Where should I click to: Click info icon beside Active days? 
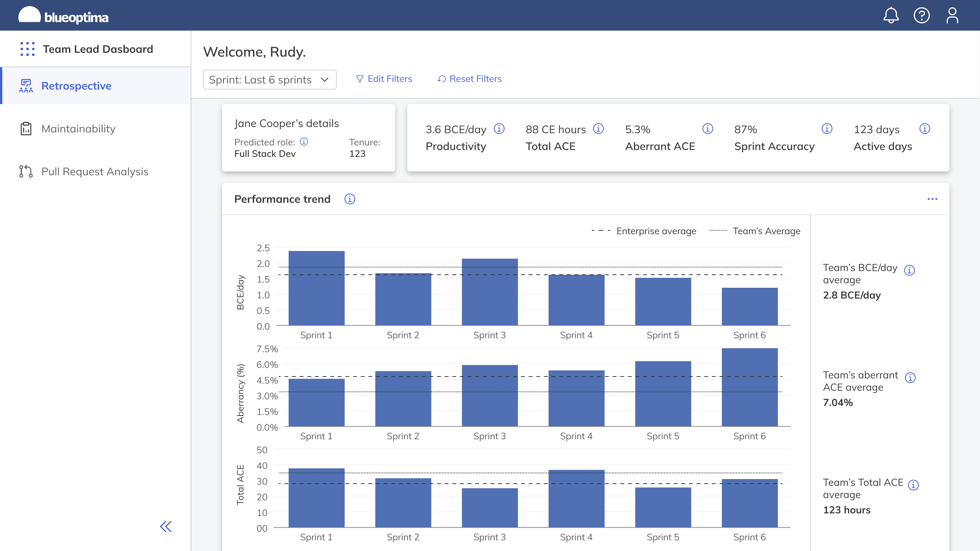pos(925,129)
